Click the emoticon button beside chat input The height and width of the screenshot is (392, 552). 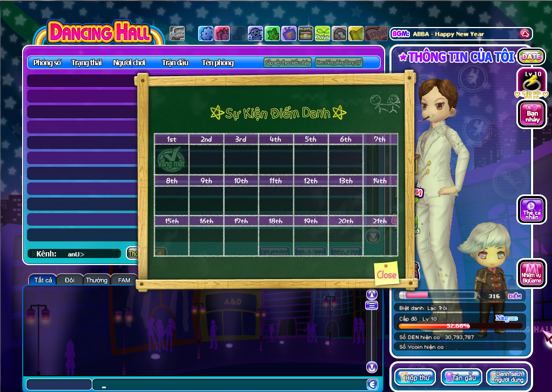[x=372, y=384]
